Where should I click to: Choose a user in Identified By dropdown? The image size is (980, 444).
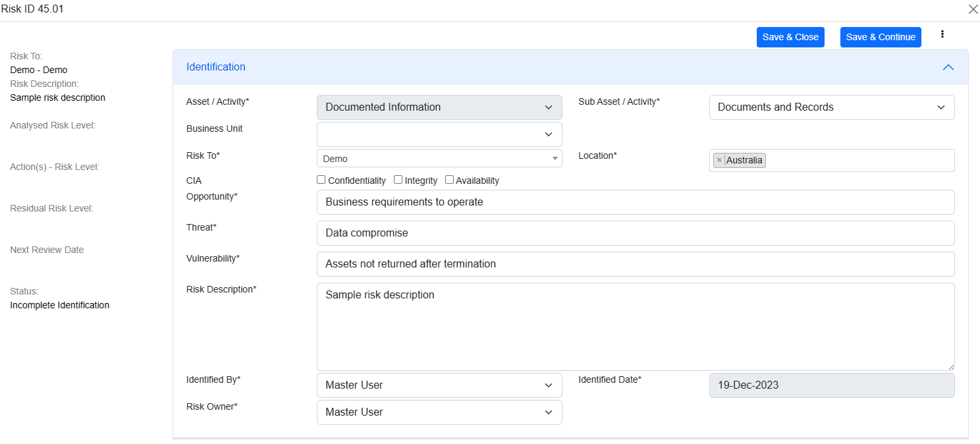click(x=439, y=385)
